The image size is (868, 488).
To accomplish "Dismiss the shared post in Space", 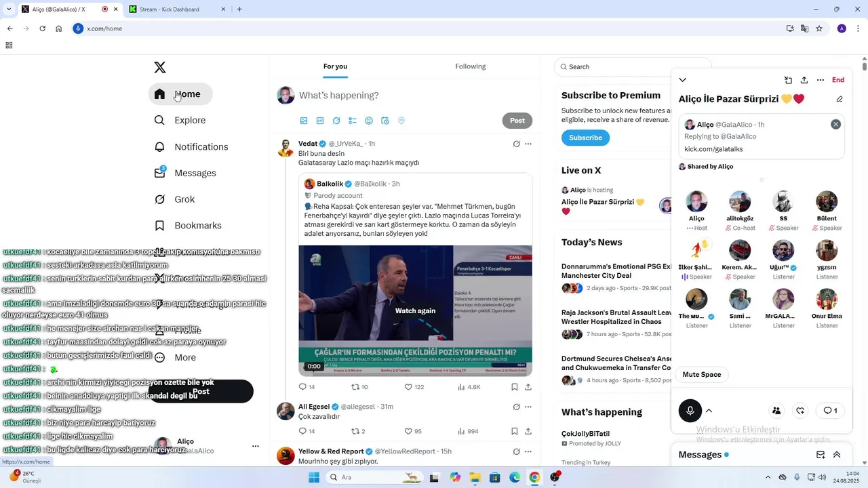I will [835, 125].
